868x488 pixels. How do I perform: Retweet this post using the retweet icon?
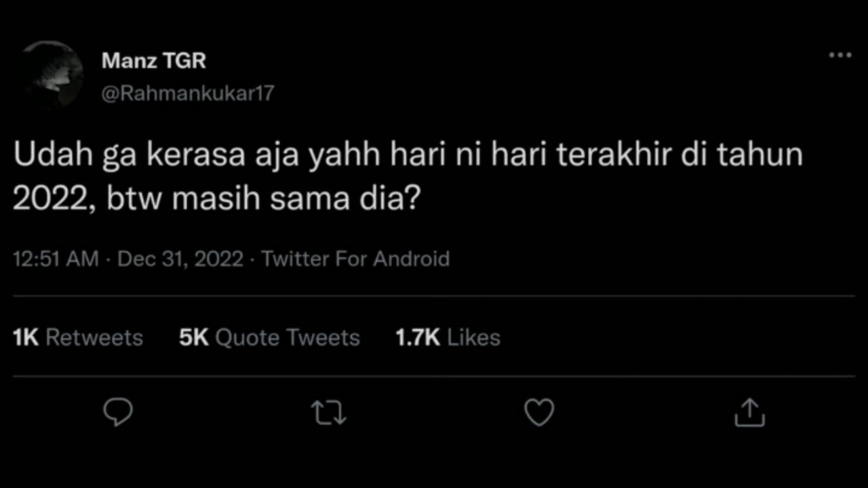click(x=328, y=413)
